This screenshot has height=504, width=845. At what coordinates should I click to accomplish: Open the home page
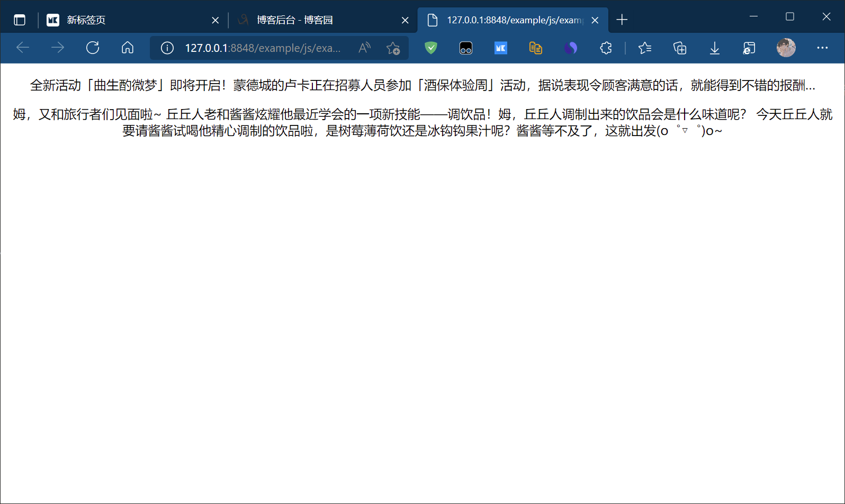[128, 48]
